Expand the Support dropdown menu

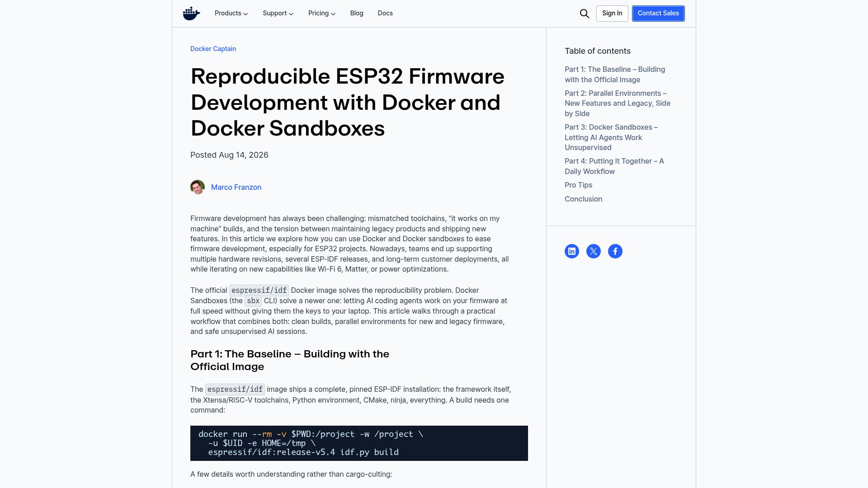click(278, 13)
